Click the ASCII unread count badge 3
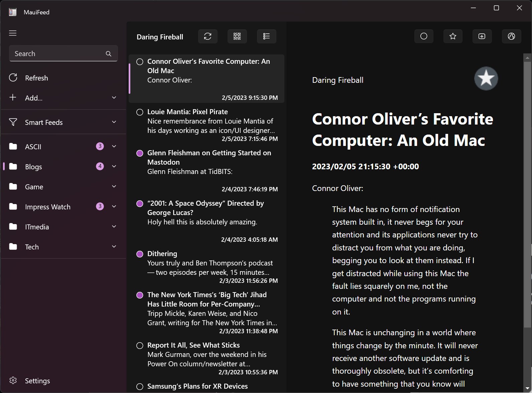This screenshot has width=532, height=393. point(100,146)
